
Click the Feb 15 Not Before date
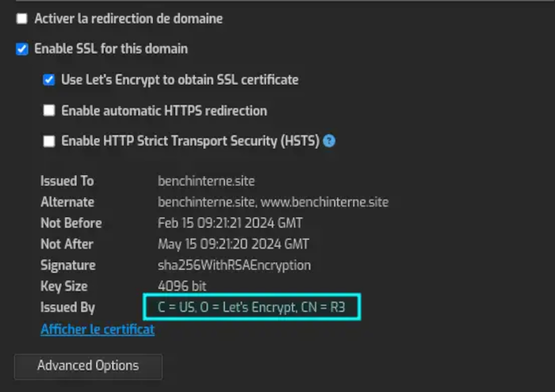click(x=230, y=223)
